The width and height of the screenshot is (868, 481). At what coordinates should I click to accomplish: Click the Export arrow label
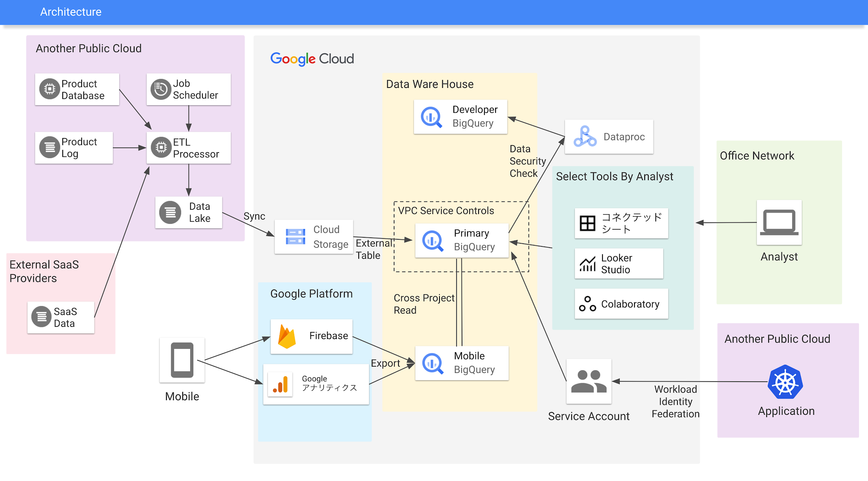click(x=385, y=363)
